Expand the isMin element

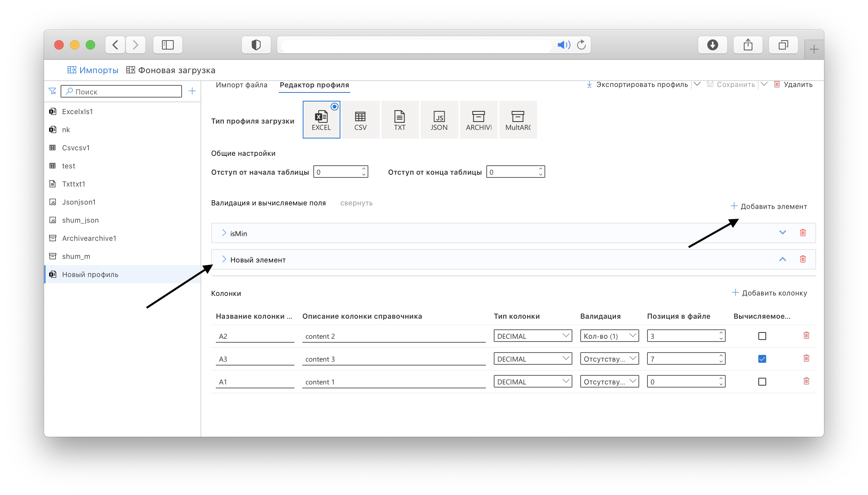pyautogui.click(x=224, y=233)
